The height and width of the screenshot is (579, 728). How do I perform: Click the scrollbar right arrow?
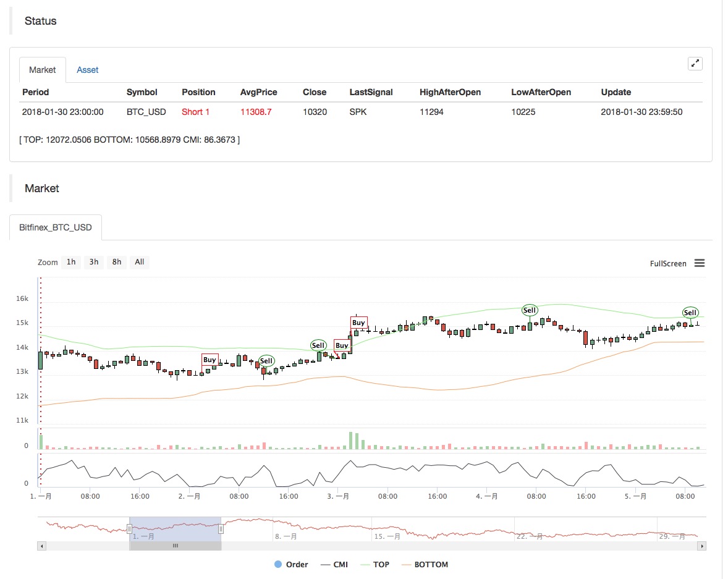[701, 546]
